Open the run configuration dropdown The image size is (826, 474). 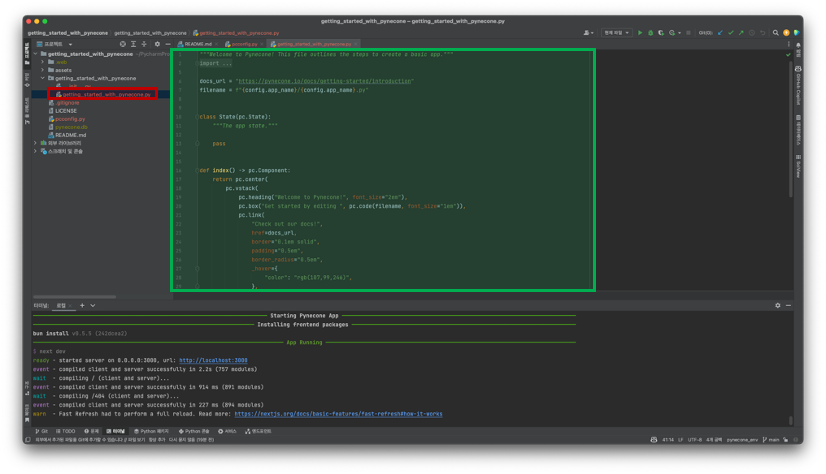(616, 33)
